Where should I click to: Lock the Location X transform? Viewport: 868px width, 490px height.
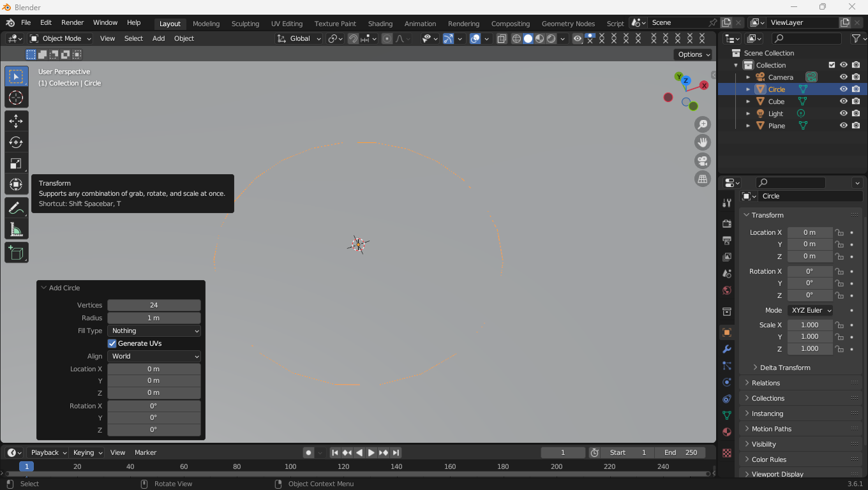(x=840, y=233)
